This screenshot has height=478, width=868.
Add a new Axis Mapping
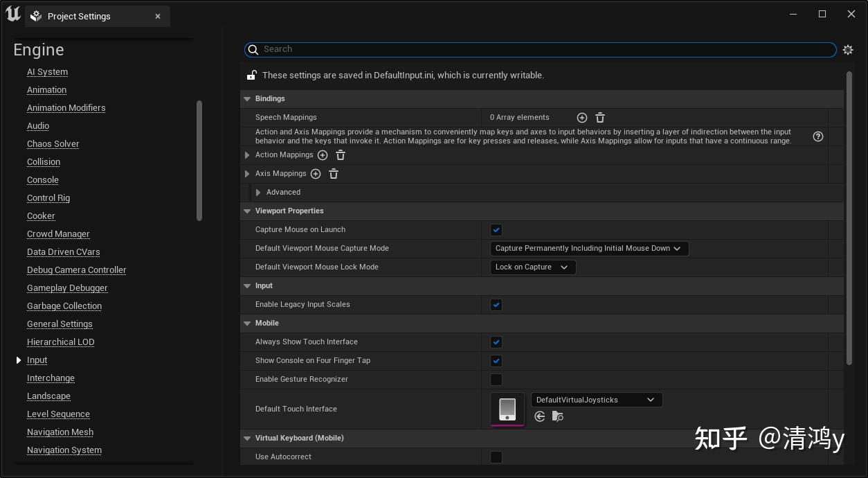[x=316, y=174]
